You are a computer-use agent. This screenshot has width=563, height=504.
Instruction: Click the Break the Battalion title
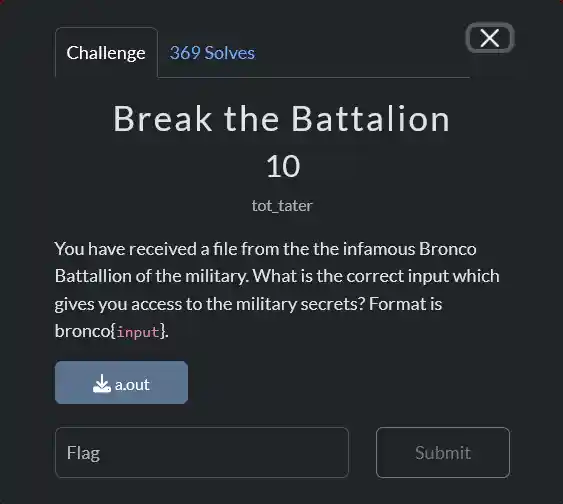282,119
